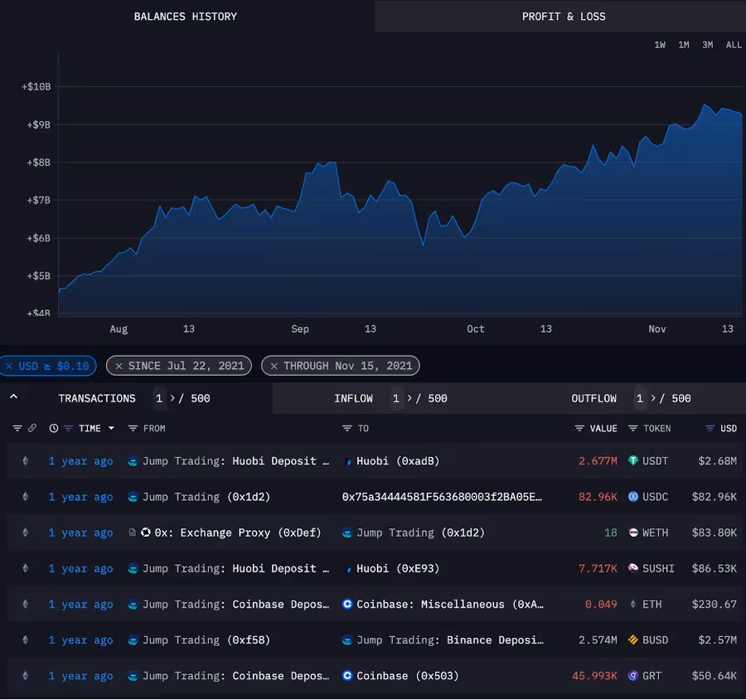
Task: Set chart range to 3M
Action: 707,46
